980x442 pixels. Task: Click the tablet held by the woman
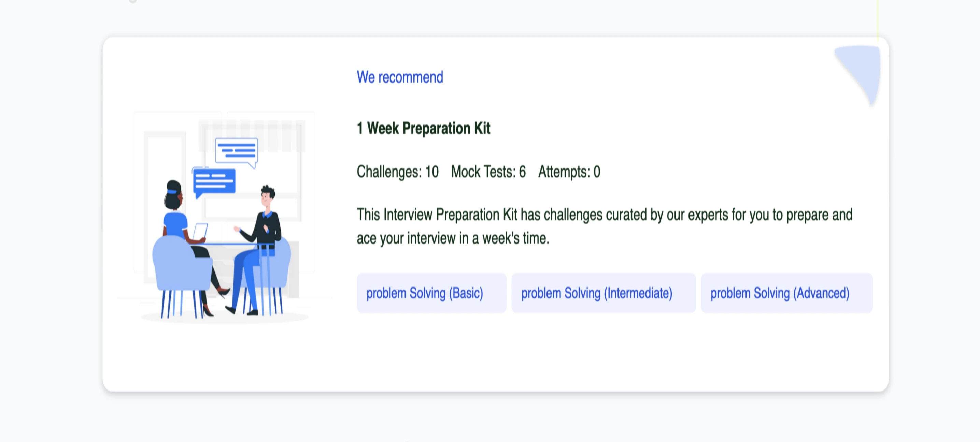tap(200, 232)
